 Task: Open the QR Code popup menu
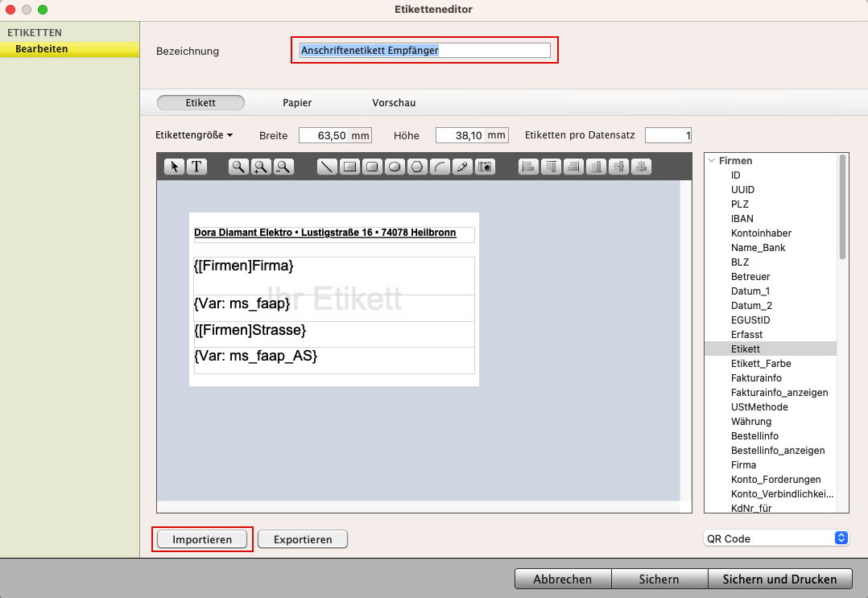776,538
